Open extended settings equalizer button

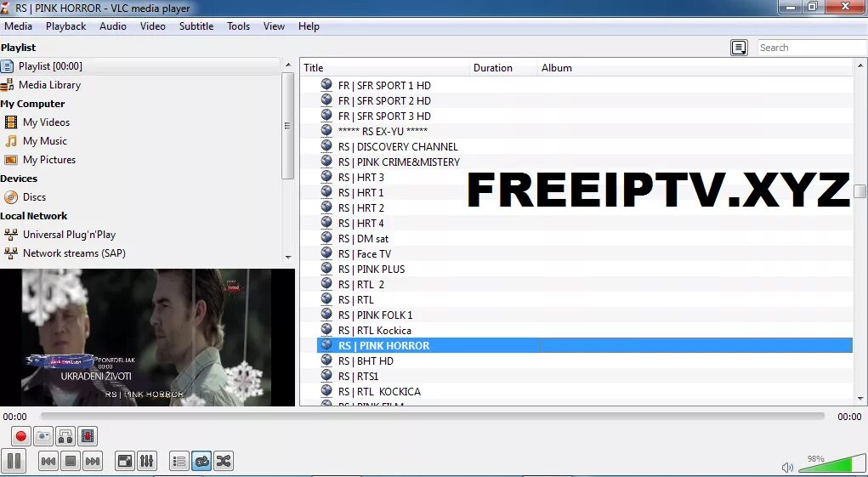[147, 461]
